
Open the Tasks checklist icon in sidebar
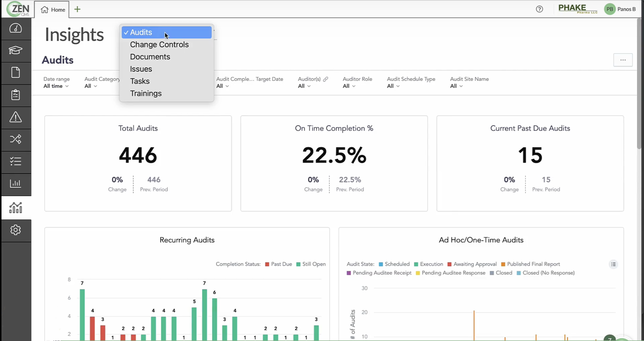(16, 162)
